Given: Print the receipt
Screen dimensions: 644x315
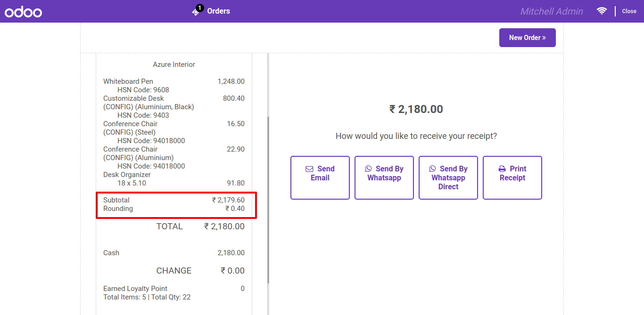Looking at the screenshot, I should (512, 178).
